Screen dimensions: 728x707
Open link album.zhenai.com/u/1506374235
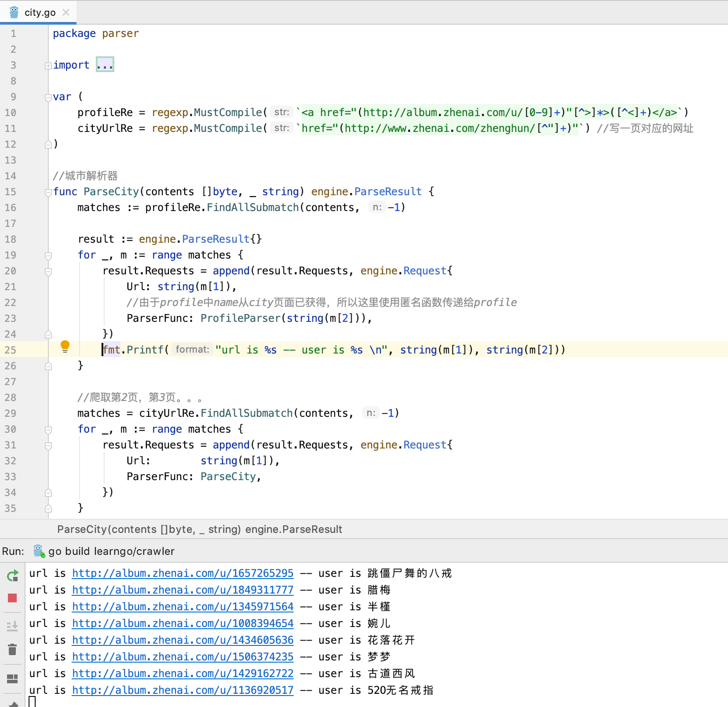(182, 657)
